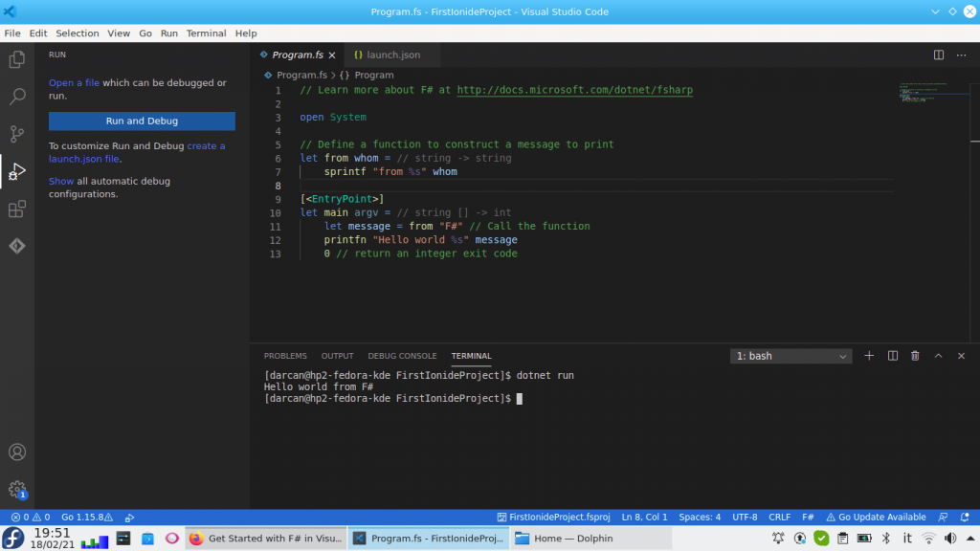Open the notifications bell in the status bar
Screen dimensions: 980x551
click(x=965, y=518)
